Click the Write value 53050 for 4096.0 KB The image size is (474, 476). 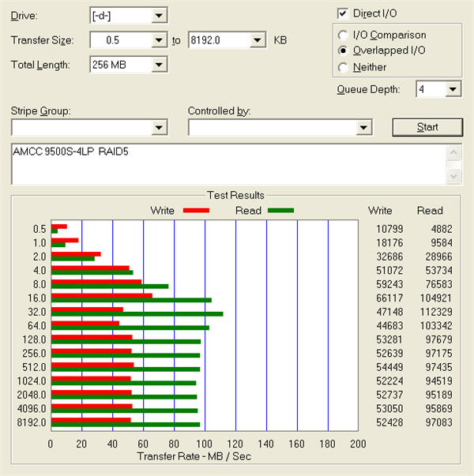pyautogui.click(x=389, y=409)
